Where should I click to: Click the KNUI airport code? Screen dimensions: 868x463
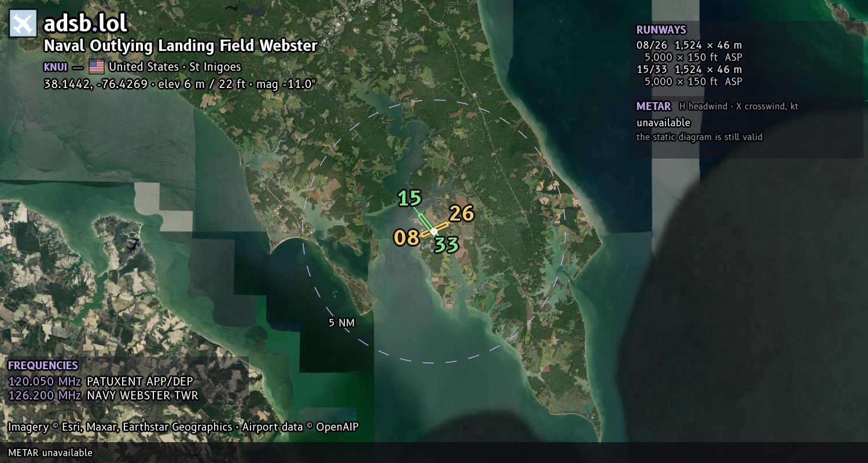coord(56,67)
